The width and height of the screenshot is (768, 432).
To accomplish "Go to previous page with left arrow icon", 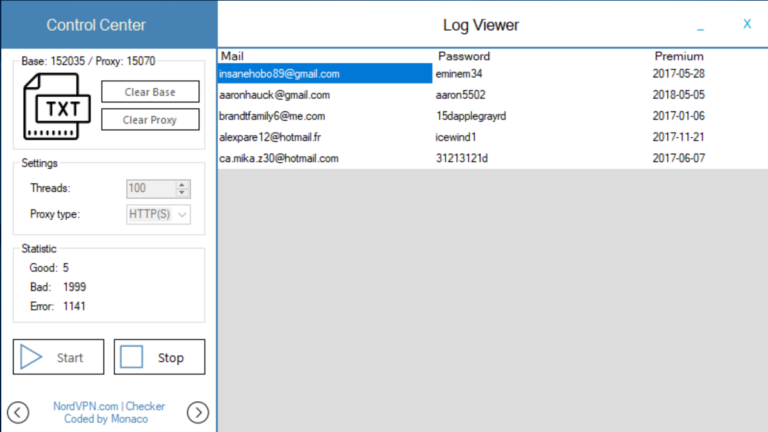I will click(18, 412).
